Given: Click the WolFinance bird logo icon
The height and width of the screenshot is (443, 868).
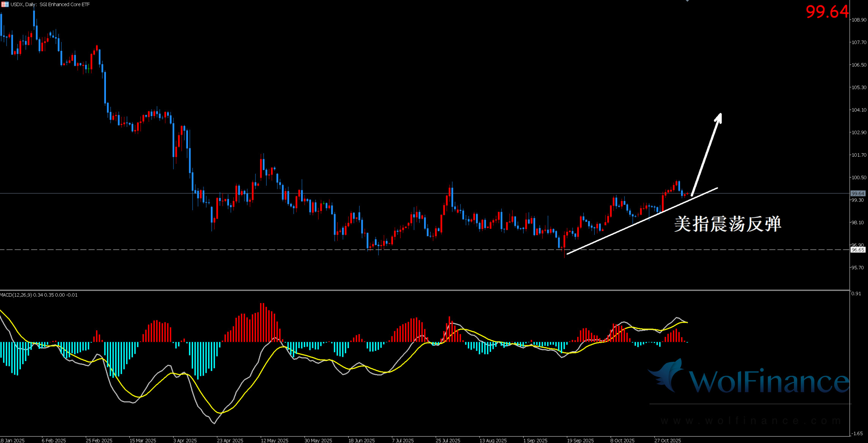Looking at the screenshot, I should (x=666, y=375).
